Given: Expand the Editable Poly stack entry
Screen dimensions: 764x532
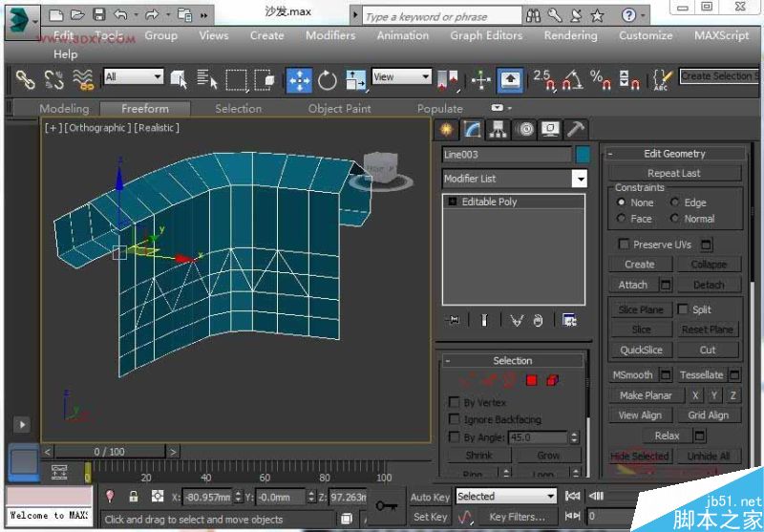Looking at the screenshot, I should pyautogui.click(x=453, y=202).
